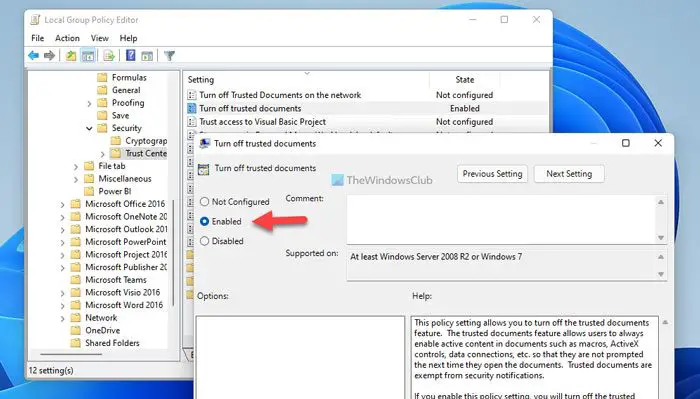
Task: Click the Power BI folder icon
Action: (x=89, y=191)
